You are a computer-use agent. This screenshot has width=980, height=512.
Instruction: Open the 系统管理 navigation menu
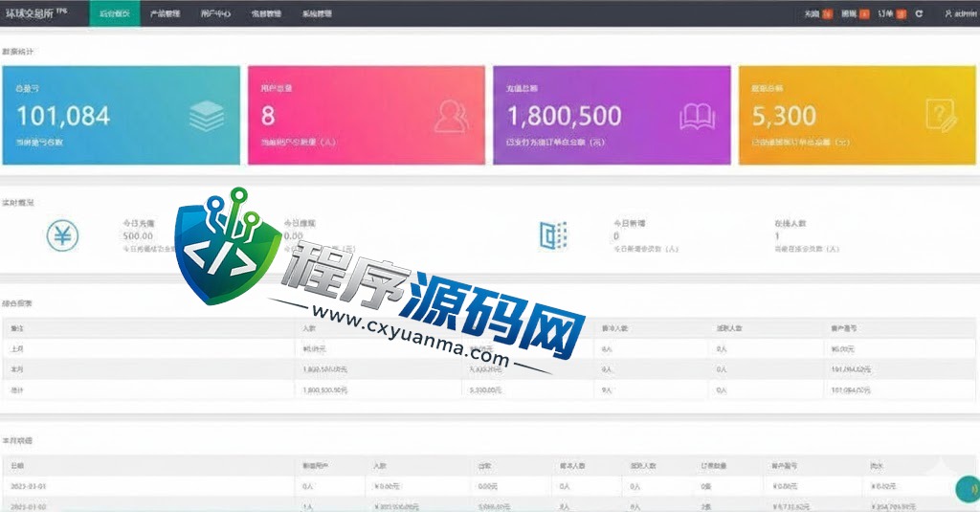317,13
